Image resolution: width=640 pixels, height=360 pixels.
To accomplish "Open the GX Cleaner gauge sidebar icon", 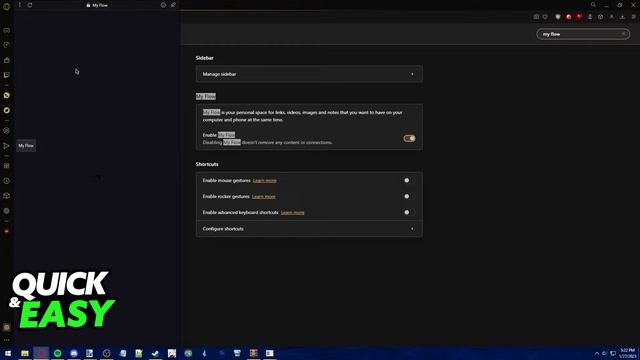I will [x=7, y=45].
